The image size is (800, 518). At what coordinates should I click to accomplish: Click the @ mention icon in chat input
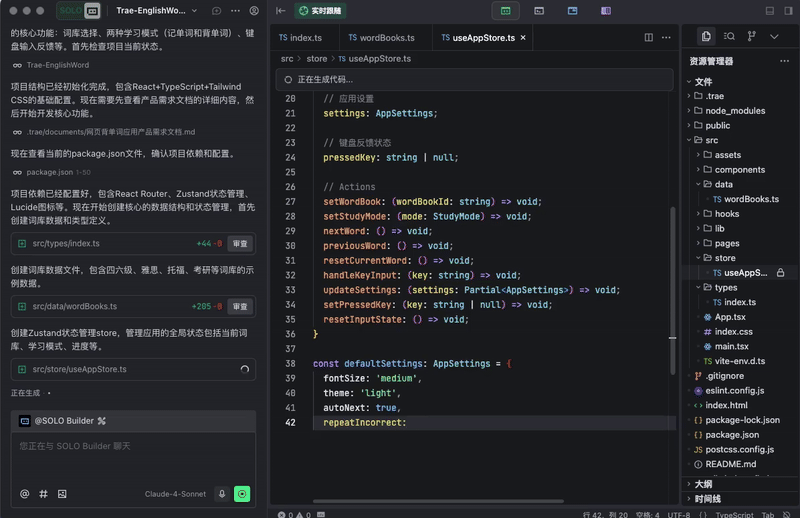click(x=25, y=494)
